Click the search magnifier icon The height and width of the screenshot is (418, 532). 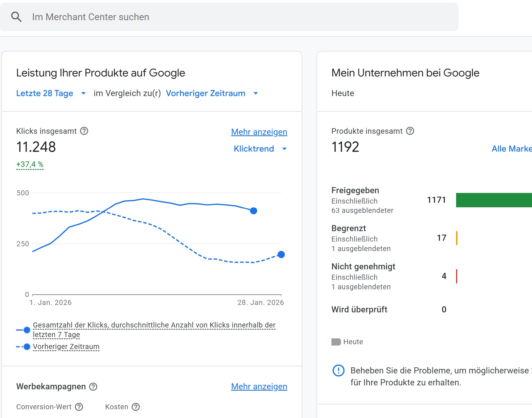[x=16, y=17]
